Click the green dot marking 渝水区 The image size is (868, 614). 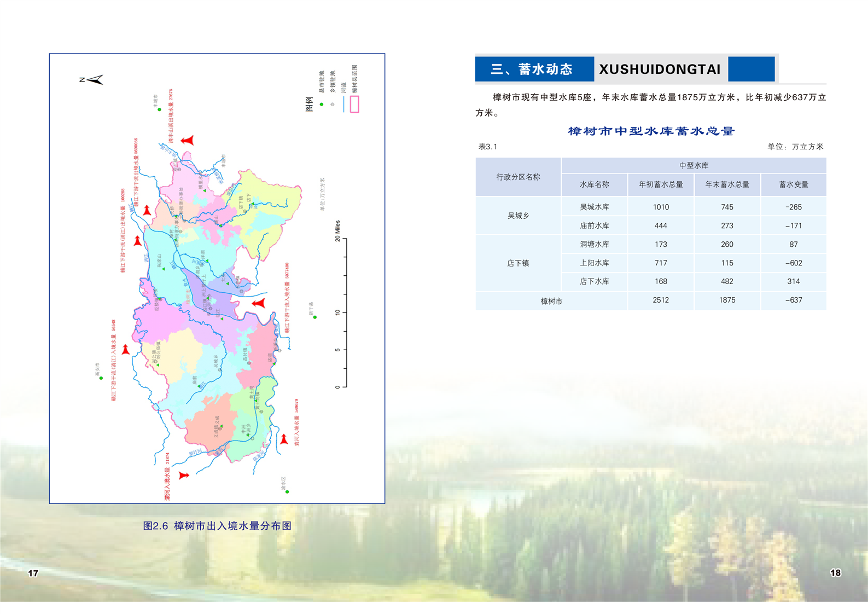tap(287, 491)
